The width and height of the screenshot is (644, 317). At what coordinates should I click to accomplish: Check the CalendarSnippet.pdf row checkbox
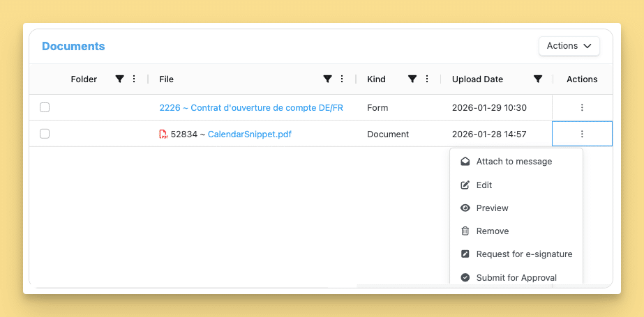point(45,134)
